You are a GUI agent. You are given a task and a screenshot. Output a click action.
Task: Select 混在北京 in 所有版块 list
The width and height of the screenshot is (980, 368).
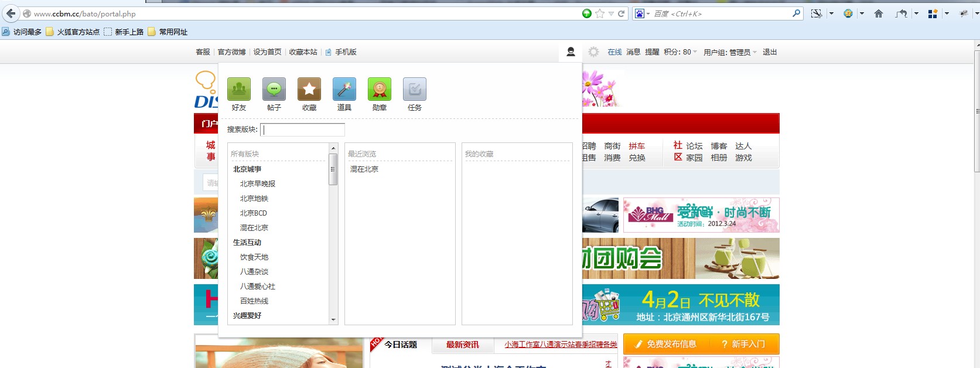pos(254,228)
